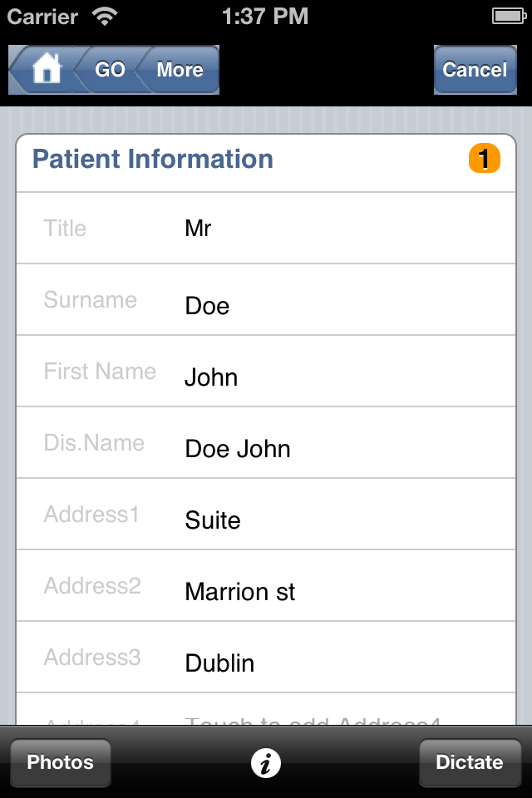Start dictation with Dictate button
This screenshot has width=532, height=798.
coord(470,762)
